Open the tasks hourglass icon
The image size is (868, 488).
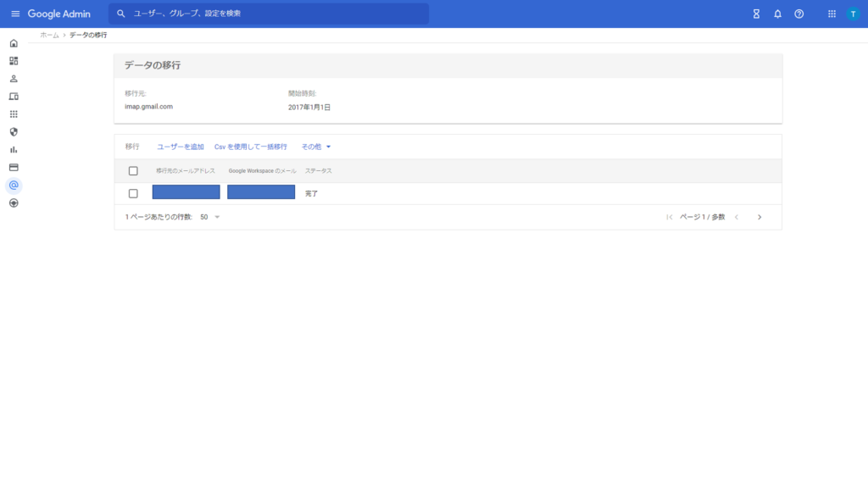(x=756, y=14)
